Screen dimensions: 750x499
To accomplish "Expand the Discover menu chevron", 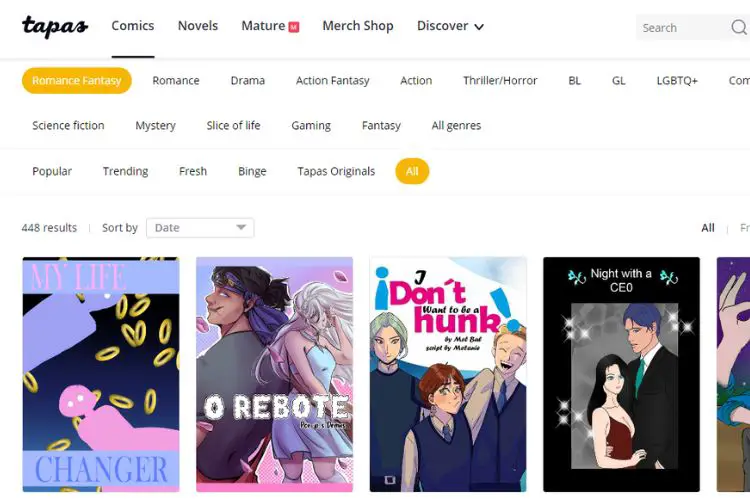I will 479,27.
